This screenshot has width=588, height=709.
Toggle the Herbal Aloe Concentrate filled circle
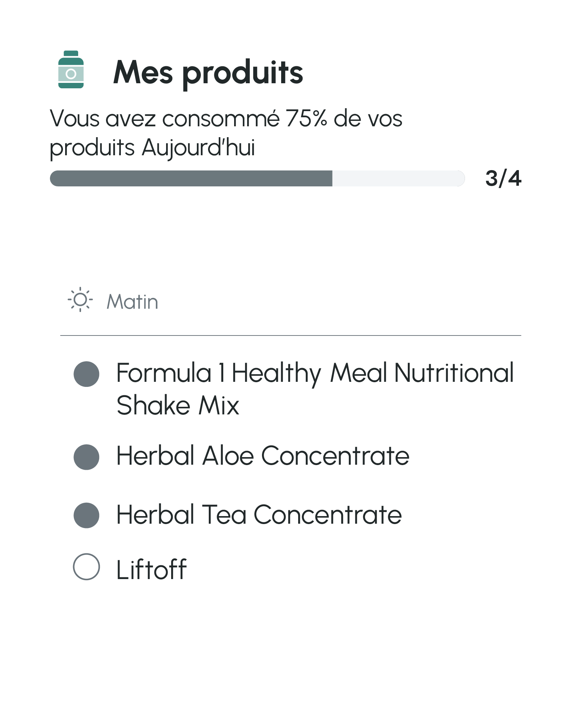(x=86, y=457)
